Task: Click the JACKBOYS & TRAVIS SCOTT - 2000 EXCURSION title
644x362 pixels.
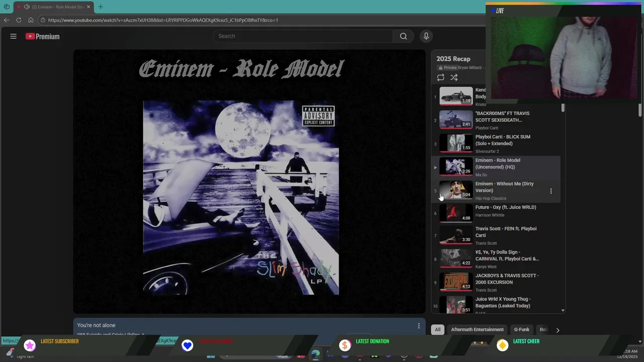Action: (507, 279)
